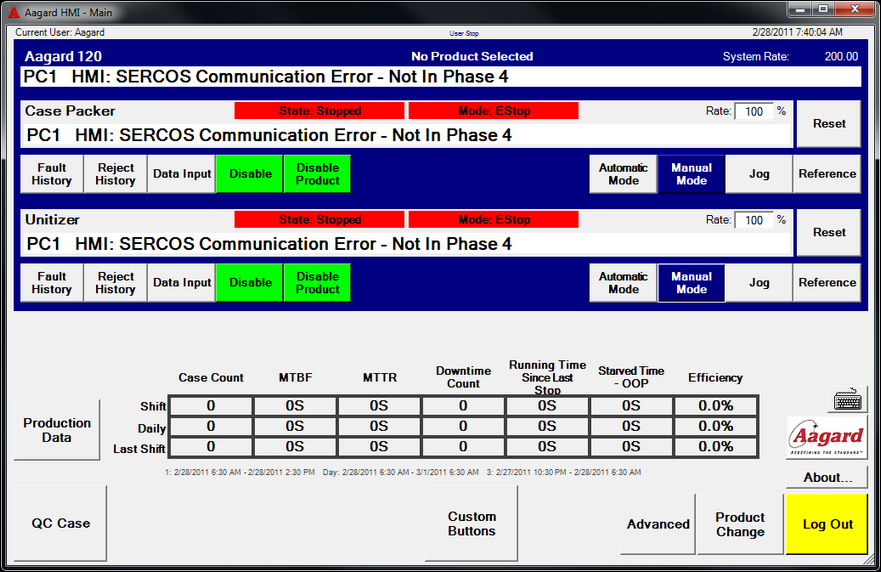The height and width of the screenshot is (572, 881).
Task: Click the top SERCOS Communication Error banner
Action: (x=440, y=76)
